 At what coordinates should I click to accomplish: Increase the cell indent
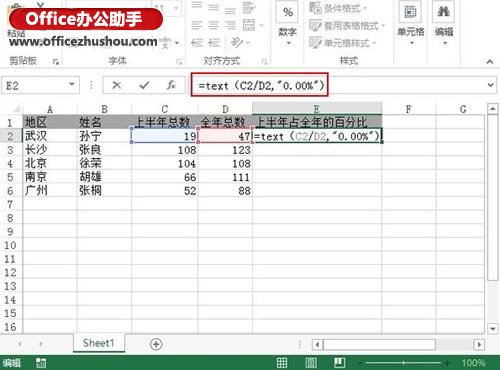click(214, 43)
